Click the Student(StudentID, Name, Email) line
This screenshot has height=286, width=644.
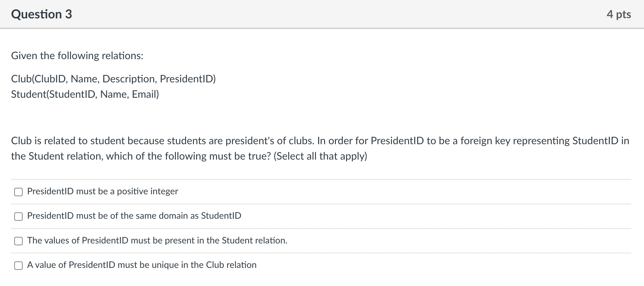click(85, 94)
